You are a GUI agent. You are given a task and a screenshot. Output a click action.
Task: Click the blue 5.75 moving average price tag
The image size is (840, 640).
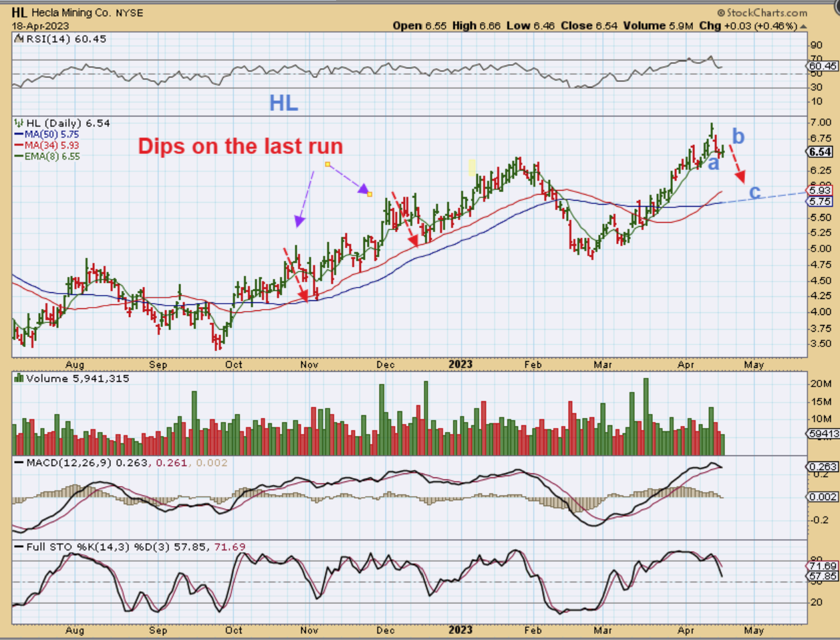(820, 201)
